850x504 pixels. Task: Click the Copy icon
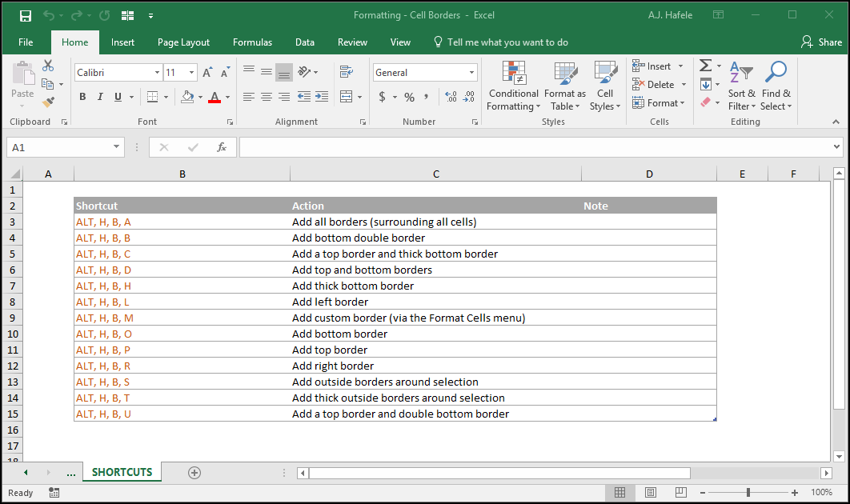coord(48,84)
